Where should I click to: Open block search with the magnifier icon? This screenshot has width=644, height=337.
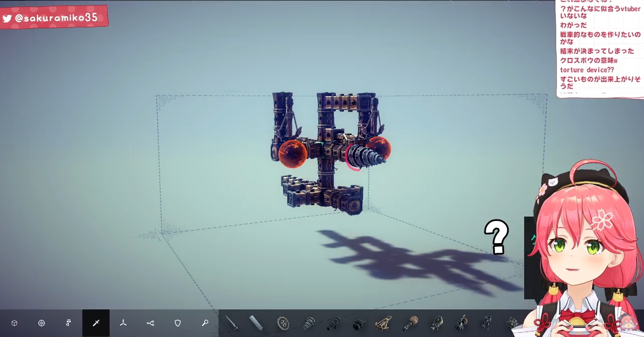tap(205, 323)
